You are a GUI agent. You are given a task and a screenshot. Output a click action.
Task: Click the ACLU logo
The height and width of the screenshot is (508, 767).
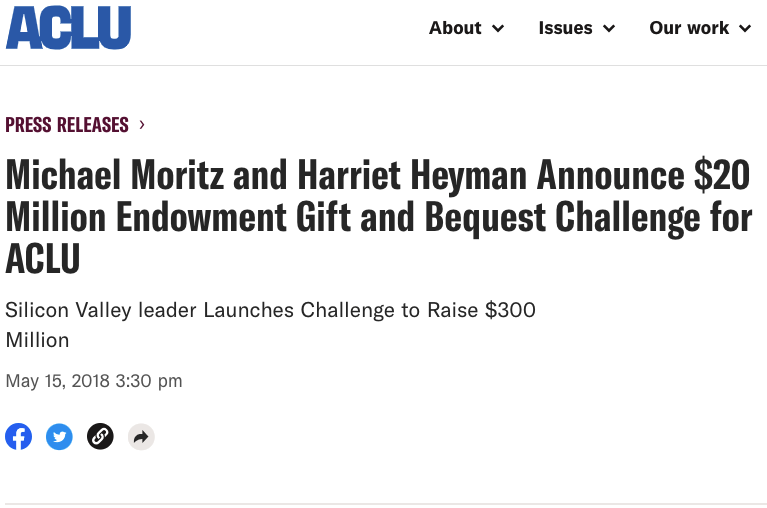[x=68, y=28]
